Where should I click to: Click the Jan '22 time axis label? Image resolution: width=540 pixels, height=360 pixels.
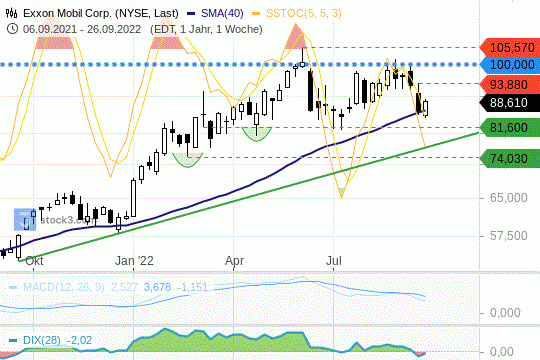coord(134,261)
